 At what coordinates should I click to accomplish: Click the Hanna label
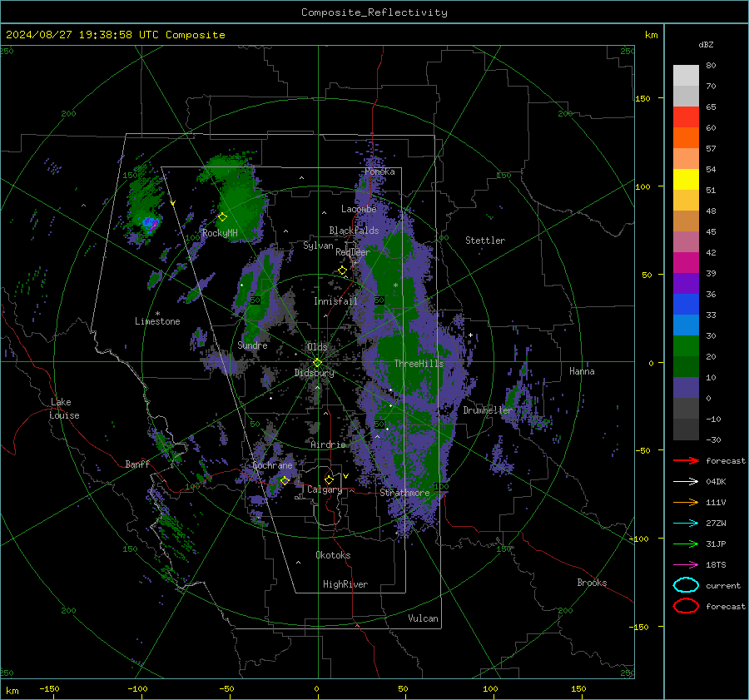tap(582, 371)
